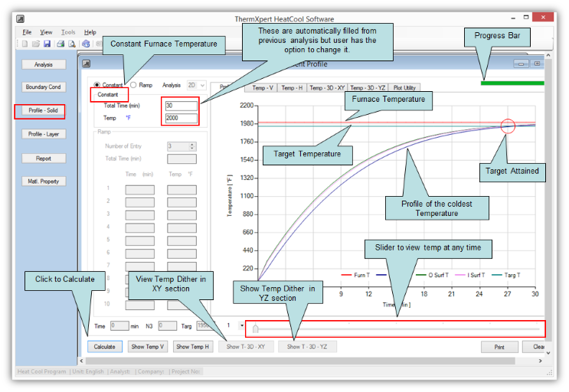Click the Print button below the chart
This screenshot has height=392, width=569.
pos(499,347)
